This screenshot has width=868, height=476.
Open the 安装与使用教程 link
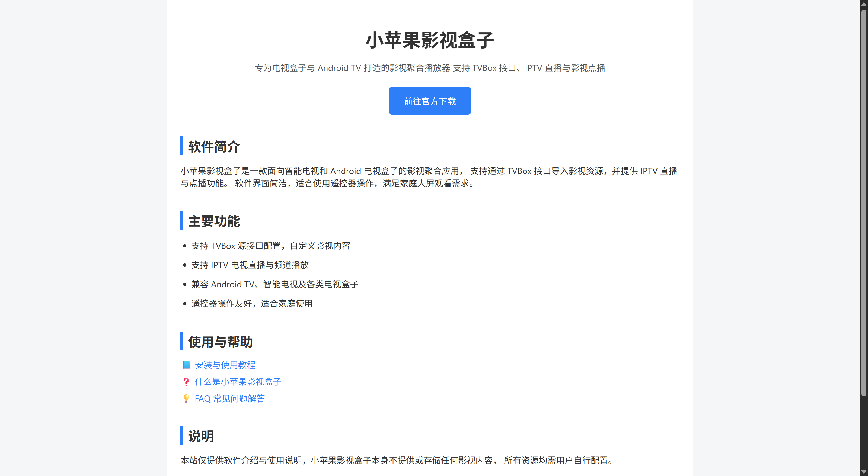225,365
